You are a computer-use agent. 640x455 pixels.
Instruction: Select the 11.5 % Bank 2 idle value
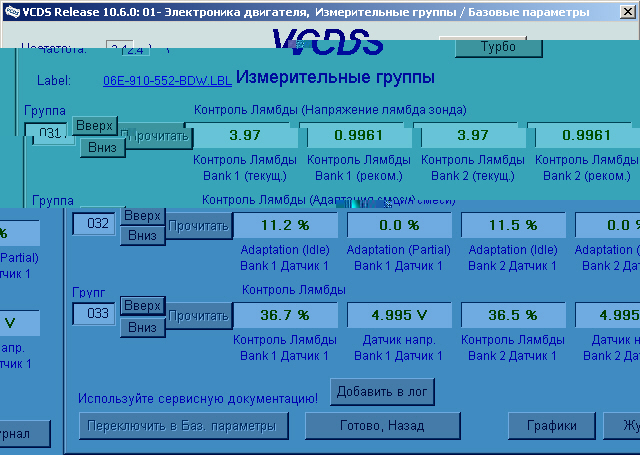coord(513,225)
